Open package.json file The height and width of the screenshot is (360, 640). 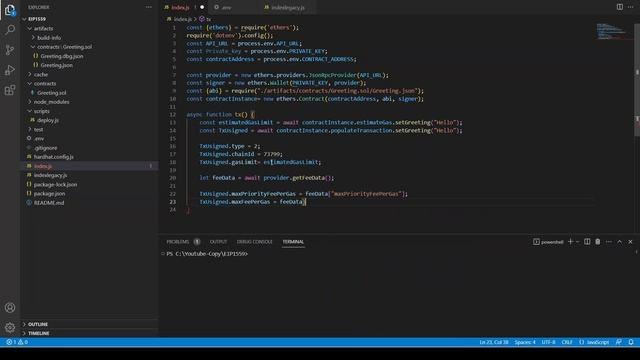(49, 193)
